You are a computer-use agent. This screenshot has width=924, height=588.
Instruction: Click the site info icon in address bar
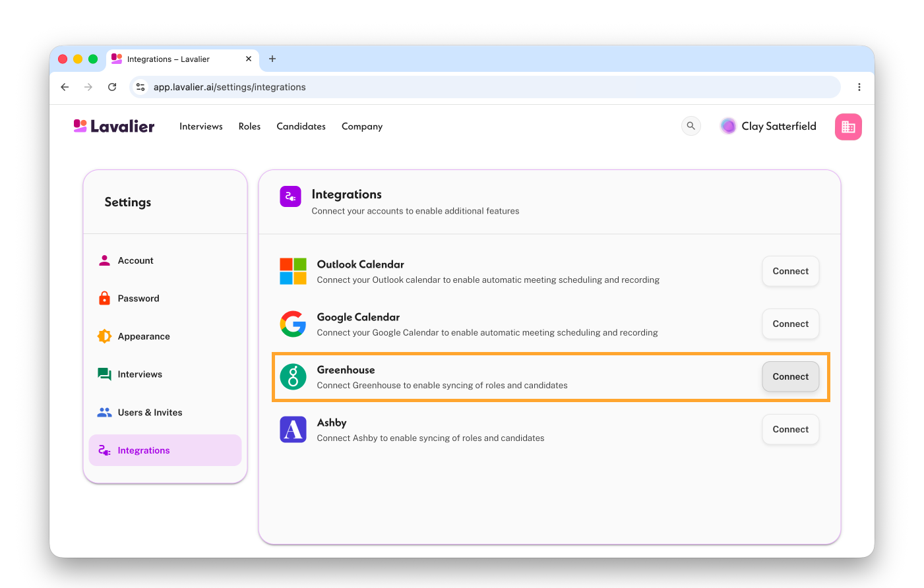140,87
